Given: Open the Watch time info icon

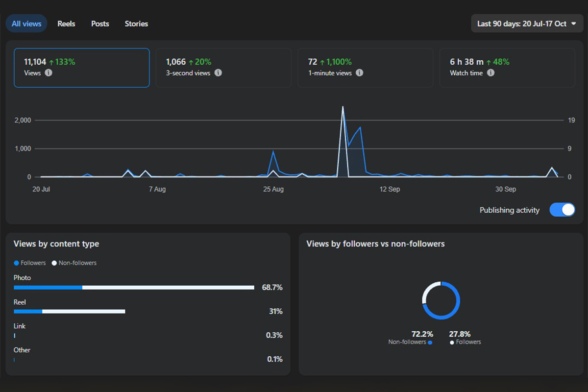Looking at the screenshot, I should pyautogui.click(x=490, y=73).
